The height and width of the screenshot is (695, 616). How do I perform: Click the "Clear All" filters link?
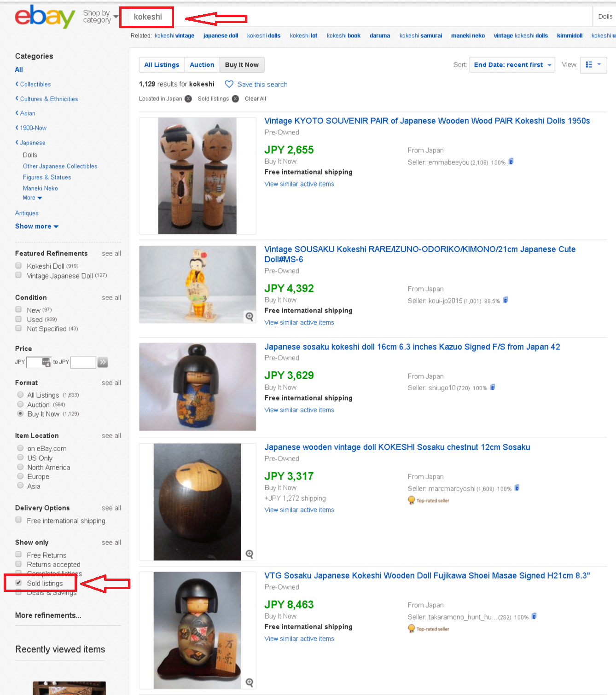tap(255, 98)
